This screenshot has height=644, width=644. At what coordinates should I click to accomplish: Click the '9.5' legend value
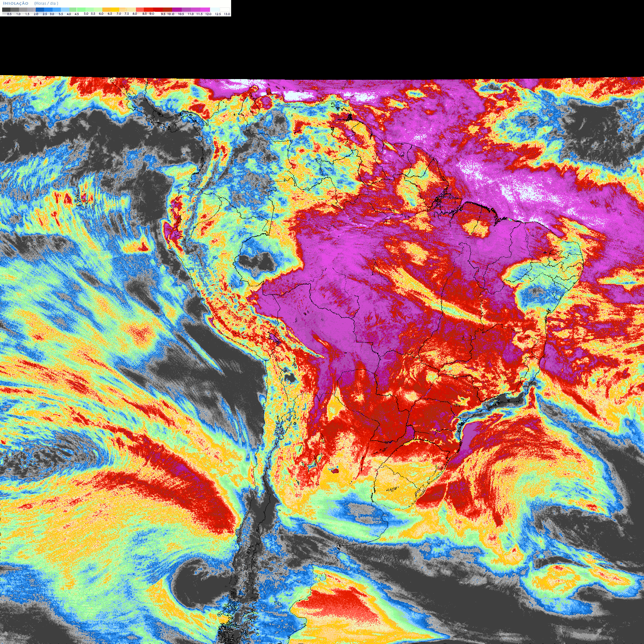pos(163,14)
